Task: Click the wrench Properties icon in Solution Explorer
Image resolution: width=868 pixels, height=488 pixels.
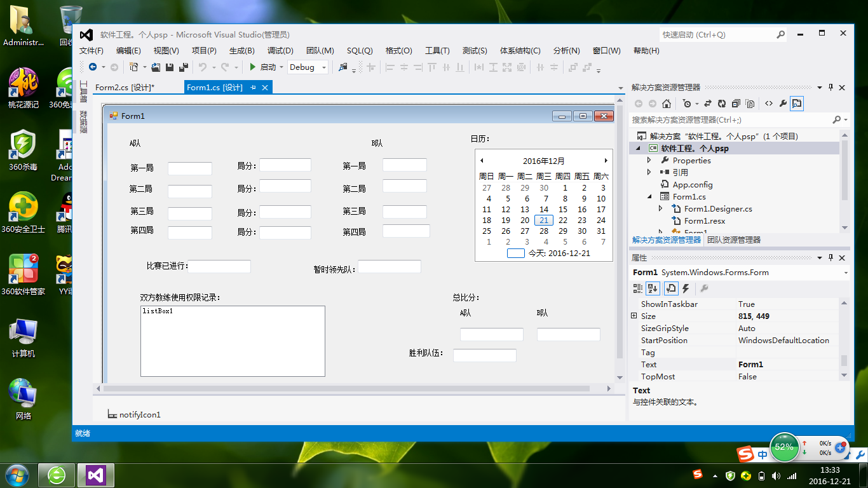Action: [x=783, y=104]
